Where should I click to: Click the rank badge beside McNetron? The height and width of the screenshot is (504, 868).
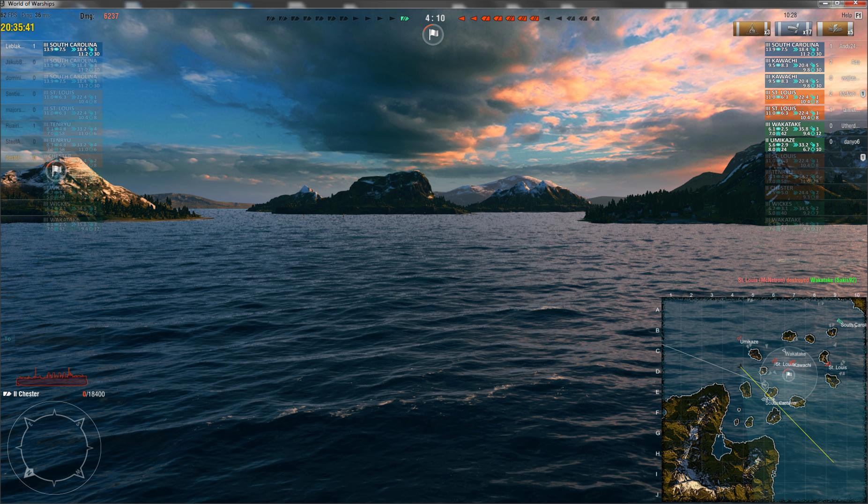(863, 94)
